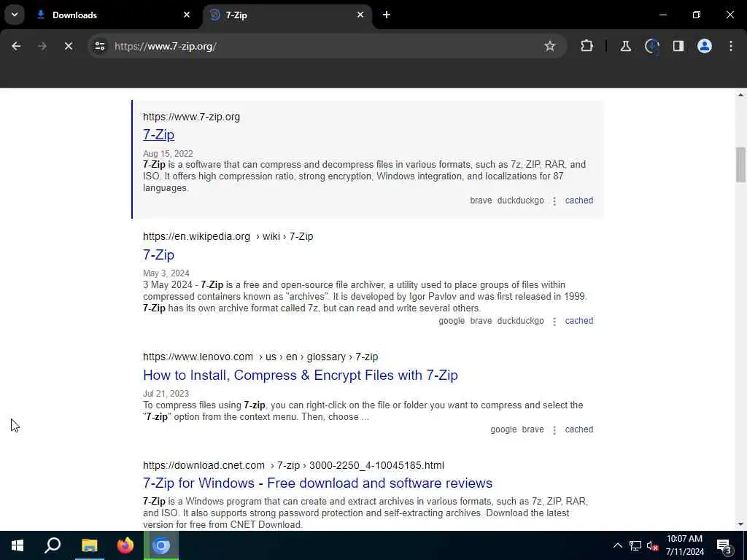Click the vertical scrollbar thumb

[x=740, y=165]
